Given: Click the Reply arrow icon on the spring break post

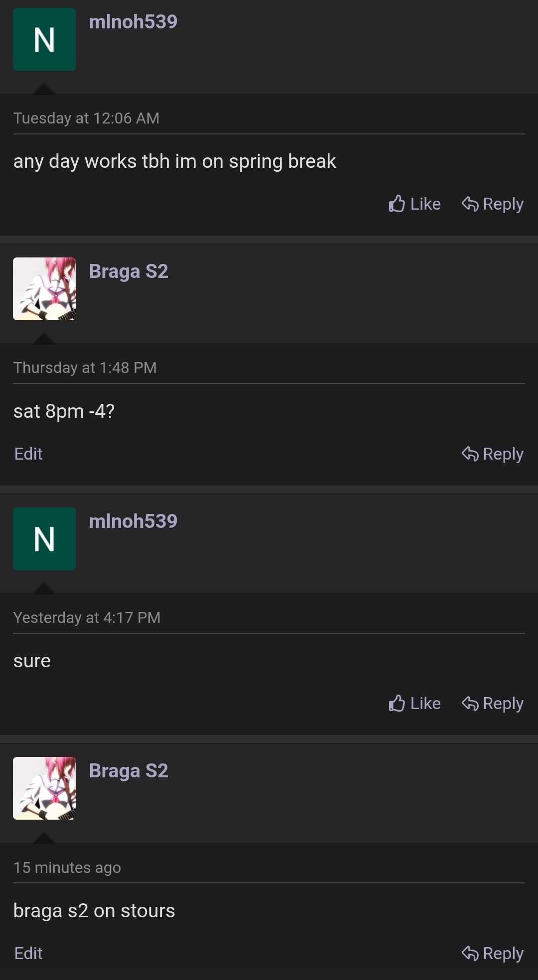Looking at the screenshot, I should click(x=470, y=203).
